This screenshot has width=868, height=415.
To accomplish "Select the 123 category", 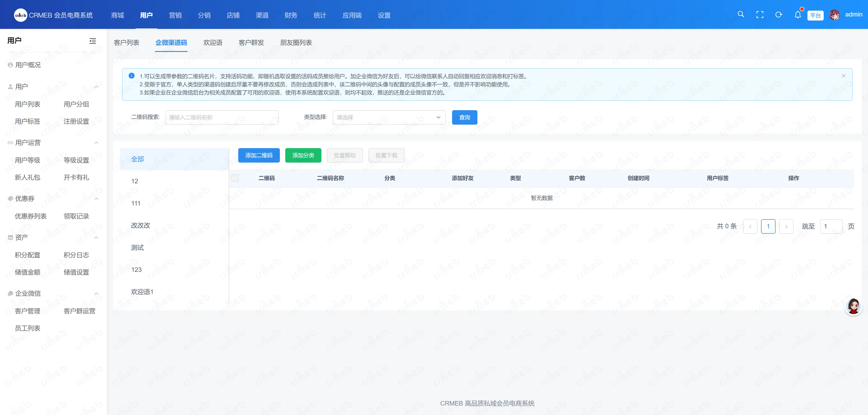I will pyautogui.click(x=175, y=270).
